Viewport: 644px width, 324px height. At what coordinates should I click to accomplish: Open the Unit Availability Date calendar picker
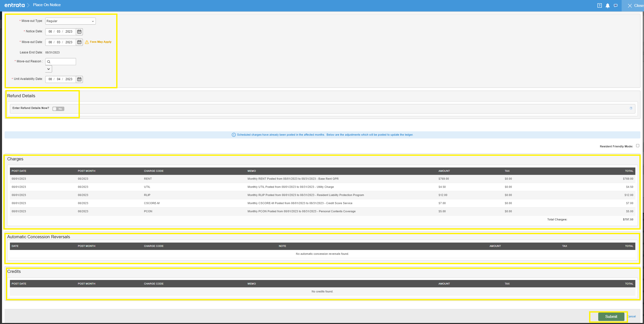coord(79,79)
